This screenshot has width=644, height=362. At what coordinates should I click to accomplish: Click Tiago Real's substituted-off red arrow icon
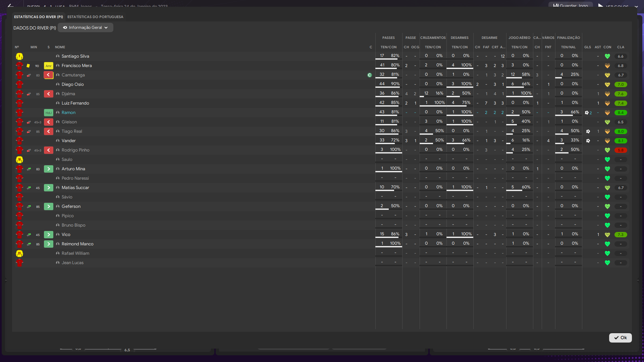click(x=49, y=131)
